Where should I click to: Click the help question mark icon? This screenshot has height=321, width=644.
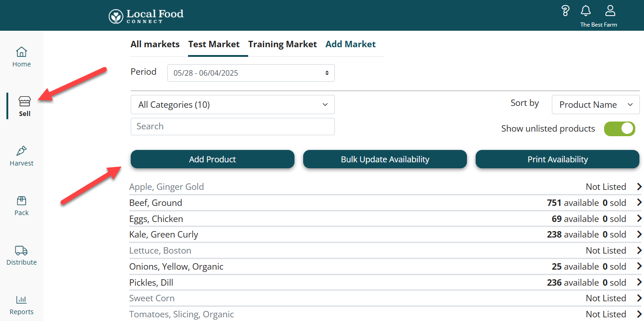(565, 10)
